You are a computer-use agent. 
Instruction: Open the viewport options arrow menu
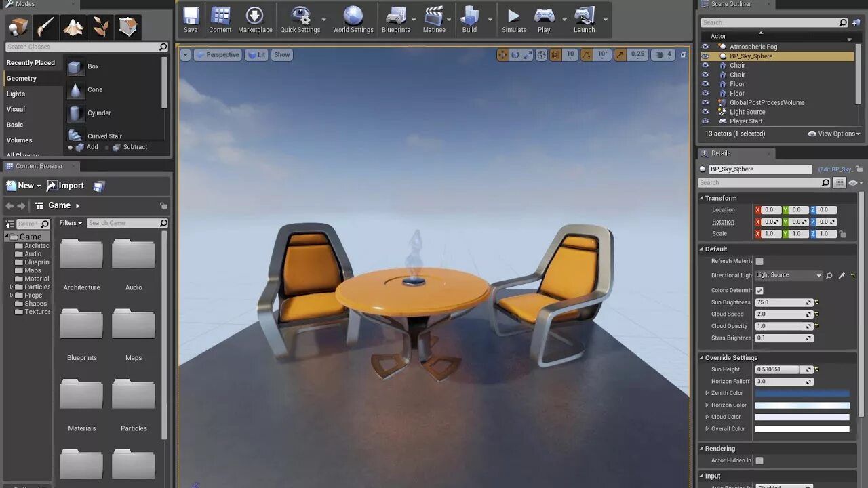[185, 55]
